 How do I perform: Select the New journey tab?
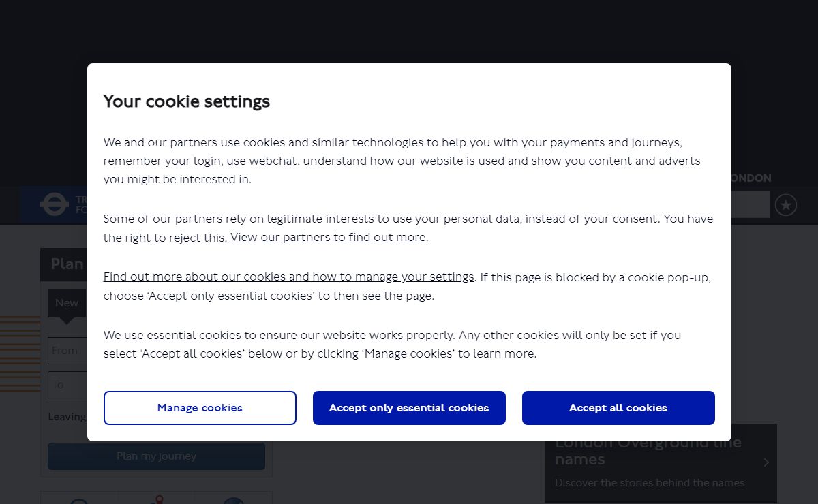(67, 303)
